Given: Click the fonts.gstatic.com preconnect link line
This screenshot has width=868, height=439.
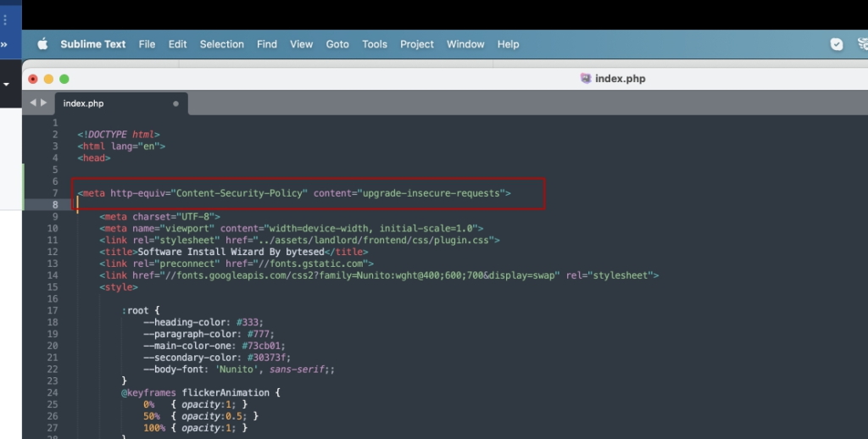Looking at the screenshot, I should pos(236,264).
